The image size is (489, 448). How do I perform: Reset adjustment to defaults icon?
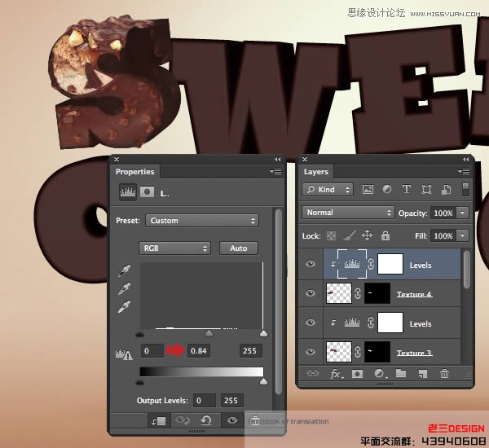point(206,421)
